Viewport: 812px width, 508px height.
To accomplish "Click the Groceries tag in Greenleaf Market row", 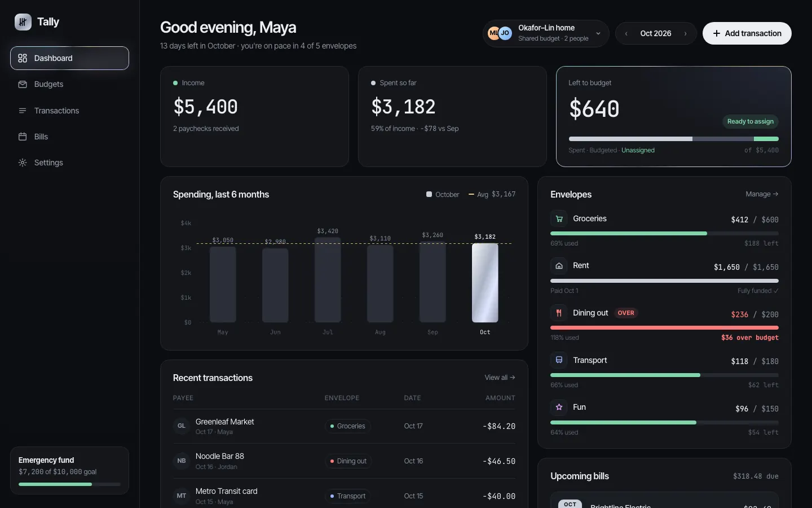I will click(347, 426).
